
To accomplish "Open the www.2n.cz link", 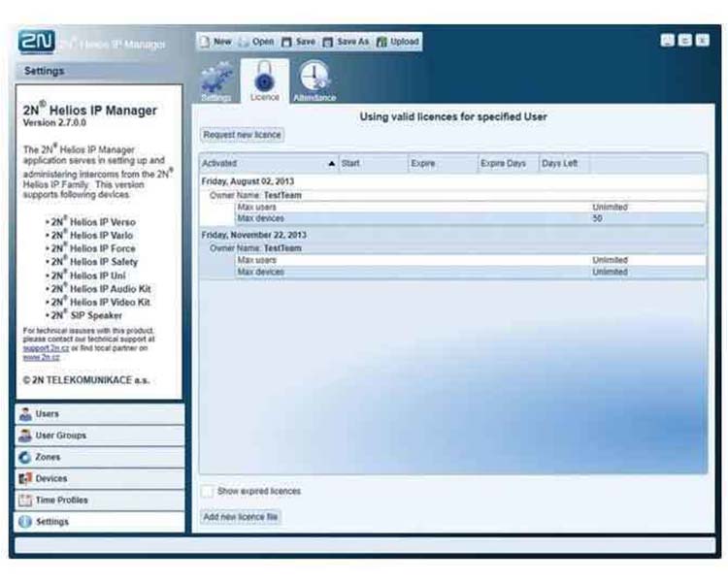I will pyautogui.click(x=42, y=357).
